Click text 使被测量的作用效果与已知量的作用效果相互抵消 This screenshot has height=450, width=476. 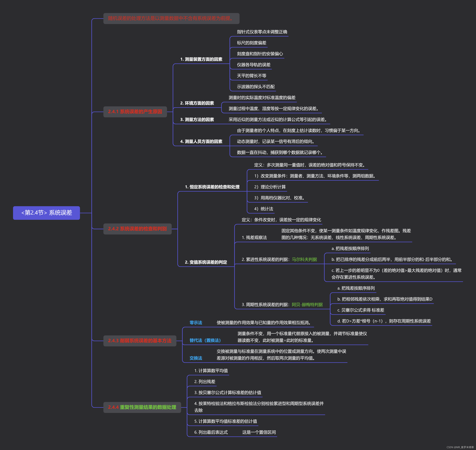tap(264, 323)
